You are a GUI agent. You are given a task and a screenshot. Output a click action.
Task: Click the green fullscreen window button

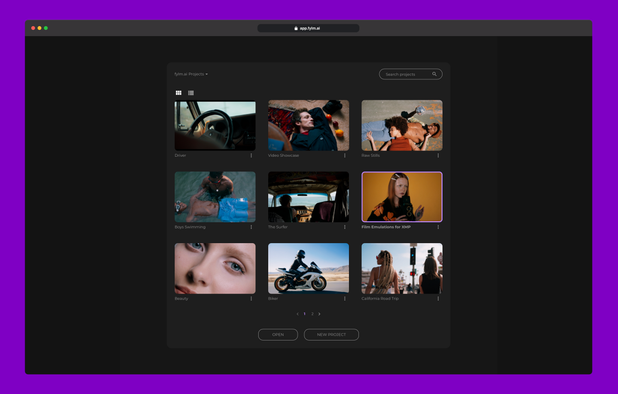[46, 28]
